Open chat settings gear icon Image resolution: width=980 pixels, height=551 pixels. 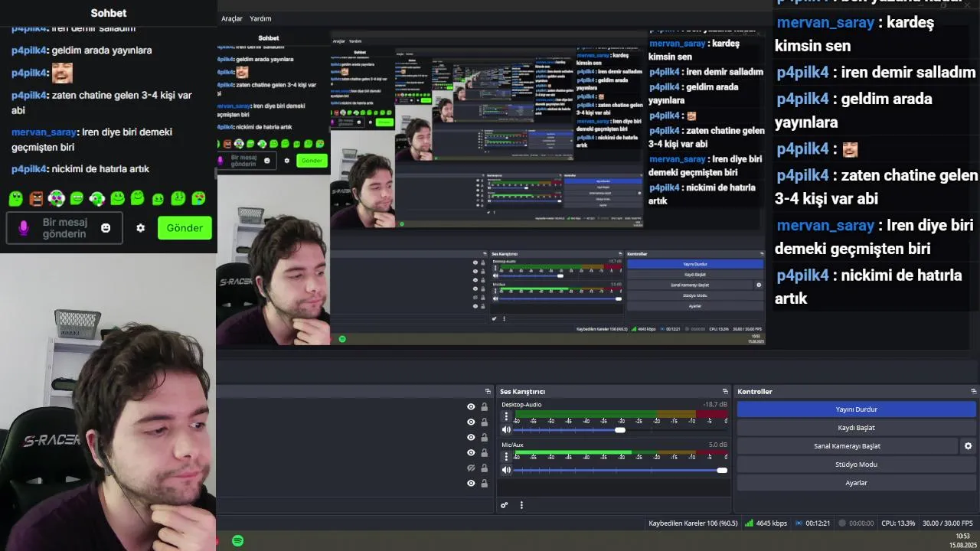pos(140,228)
